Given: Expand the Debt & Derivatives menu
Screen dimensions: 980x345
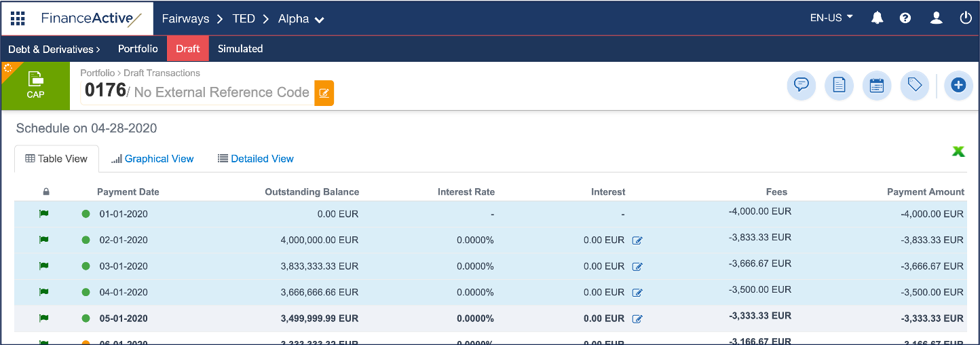Looking at the screenshot, I should coord(54,49).
